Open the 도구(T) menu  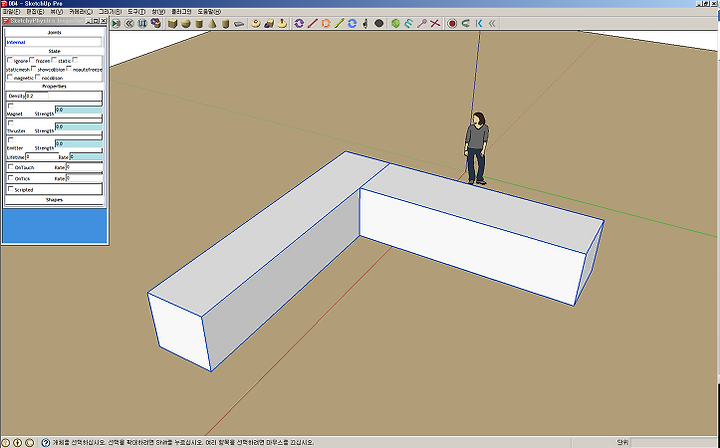136,11
